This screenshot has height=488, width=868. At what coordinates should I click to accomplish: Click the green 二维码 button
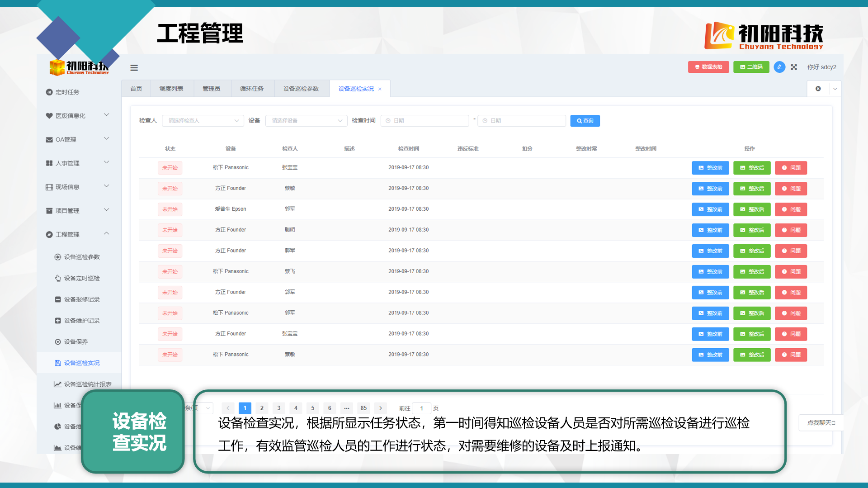click(751, 67)
